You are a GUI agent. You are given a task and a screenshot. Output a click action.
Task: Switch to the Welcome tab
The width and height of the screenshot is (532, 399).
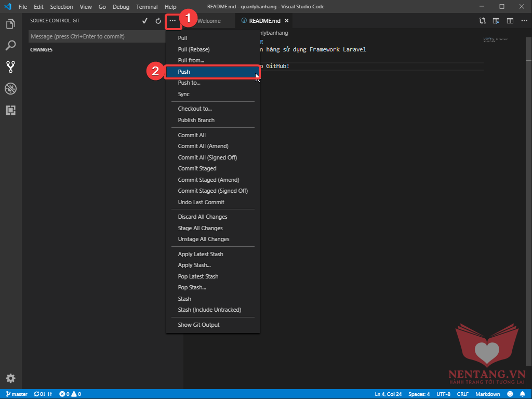209,21
